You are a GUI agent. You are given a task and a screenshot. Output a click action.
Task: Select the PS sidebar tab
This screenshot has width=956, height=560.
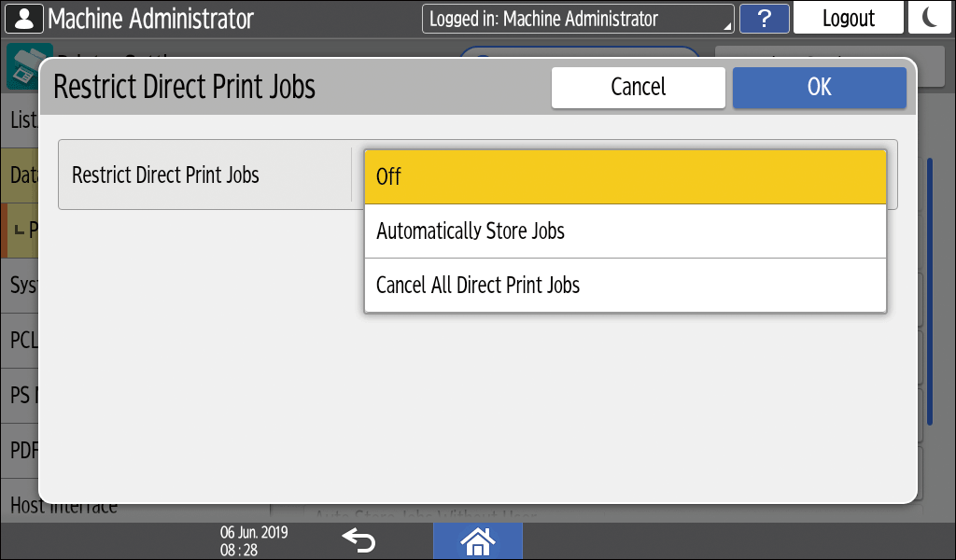point(21,394)
